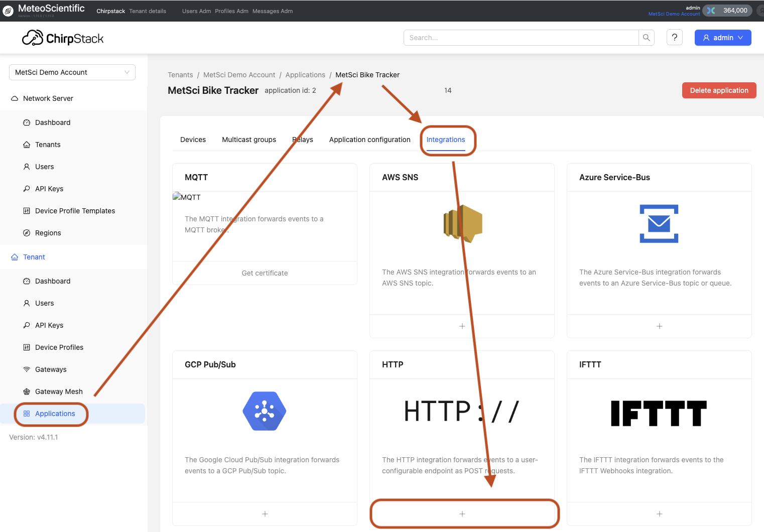Open the MetSci Demo Account tenant dropdown

click(x=72, y=72)
